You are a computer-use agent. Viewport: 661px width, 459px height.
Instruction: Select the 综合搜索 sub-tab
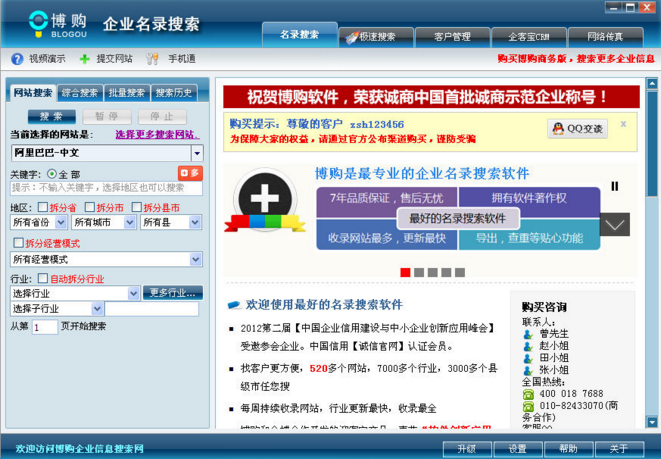[x=80, y=93]
